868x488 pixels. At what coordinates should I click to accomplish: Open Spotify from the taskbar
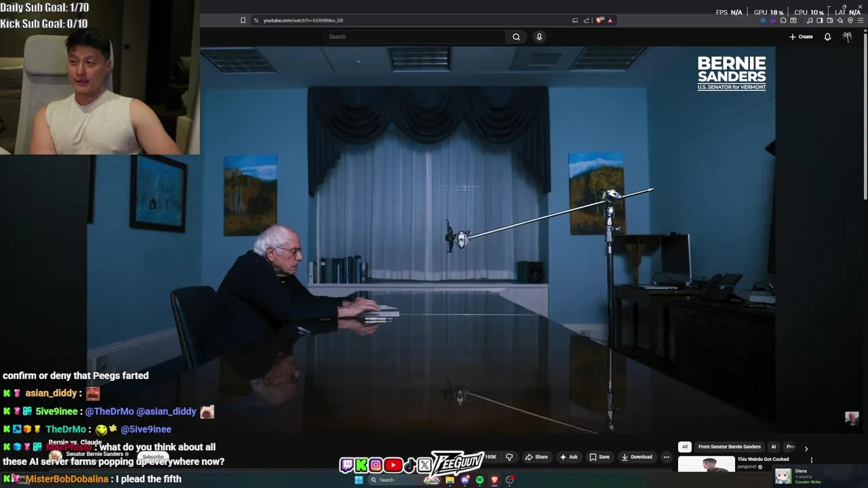coord(479,480)
